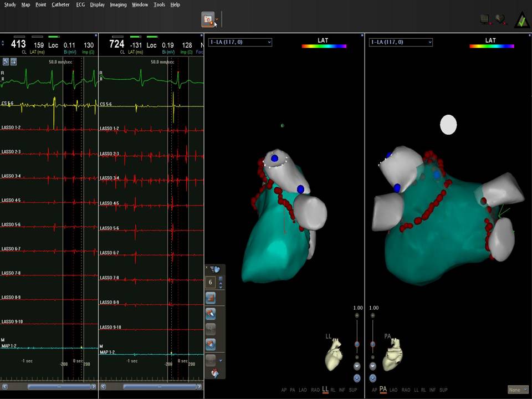This screenshot has height=399, width=532.
Task: Click the green checkmark triangle status icon
Action: point(522,20)
